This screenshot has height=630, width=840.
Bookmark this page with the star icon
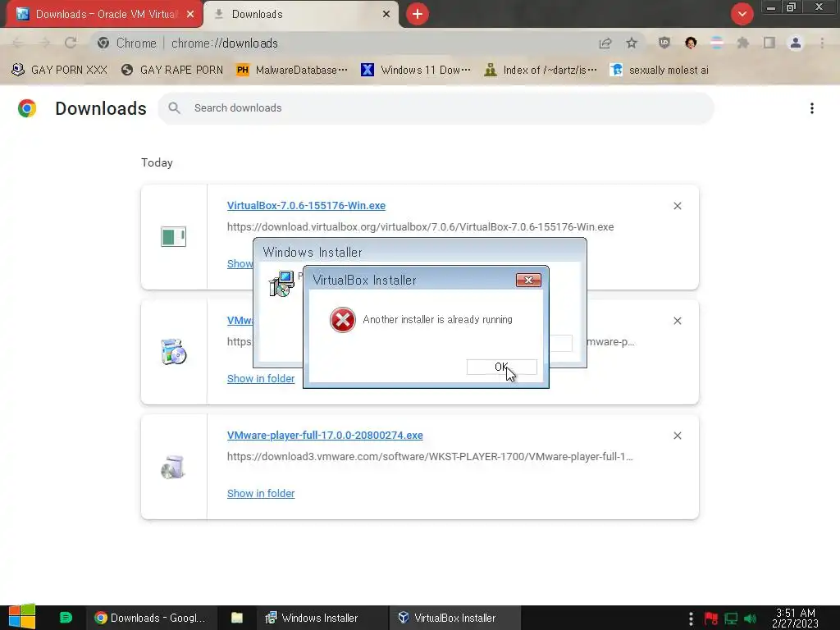pyautogui.click(x=632, y=43)
